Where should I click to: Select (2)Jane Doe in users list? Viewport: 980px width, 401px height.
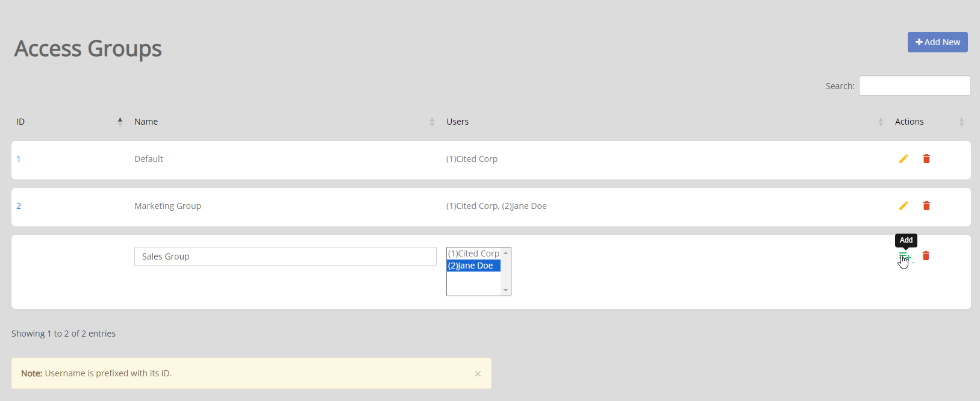click(473, 266)
